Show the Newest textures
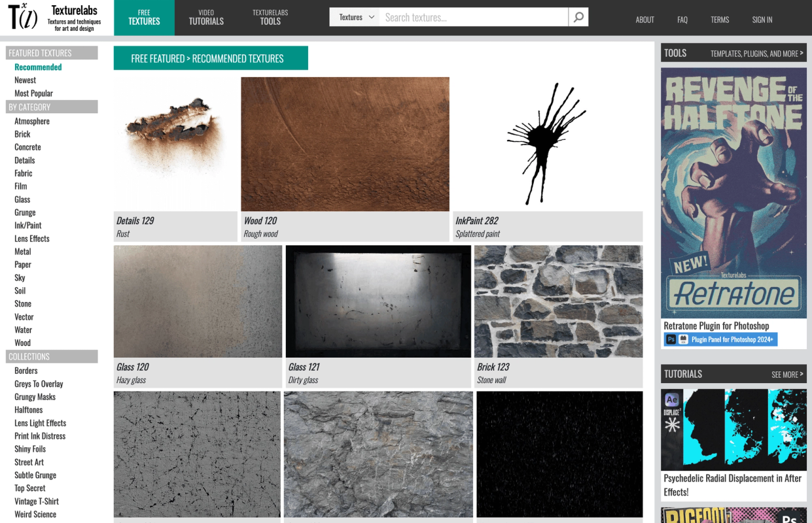The width and height of the screenshot is (812, 523). 26,80
